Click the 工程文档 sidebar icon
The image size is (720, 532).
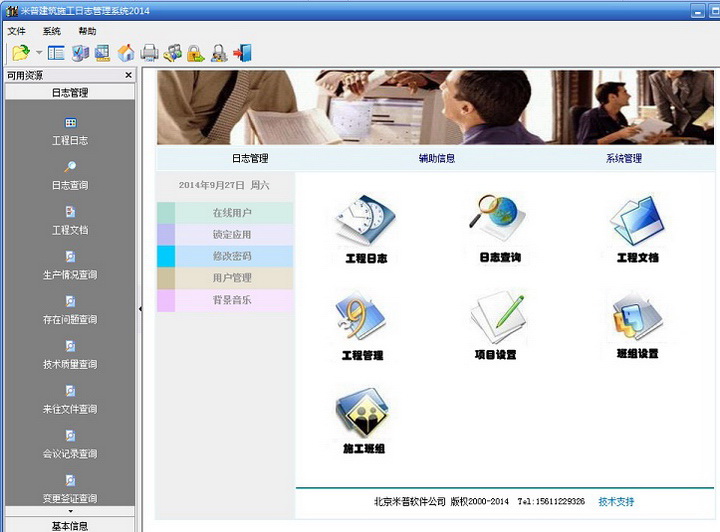tap(70, 212)
